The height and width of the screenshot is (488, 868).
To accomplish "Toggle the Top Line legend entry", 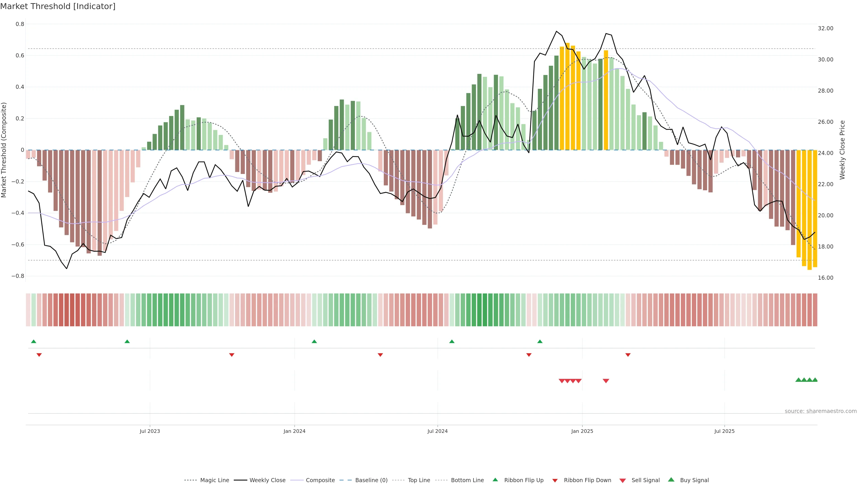I will click(x=419, y=480).
